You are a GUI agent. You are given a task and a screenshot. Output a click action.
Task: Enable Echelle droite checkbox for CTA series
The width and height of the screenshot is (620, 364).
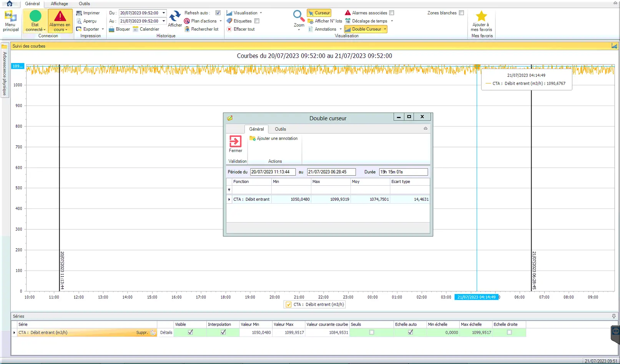click(509, 332)
